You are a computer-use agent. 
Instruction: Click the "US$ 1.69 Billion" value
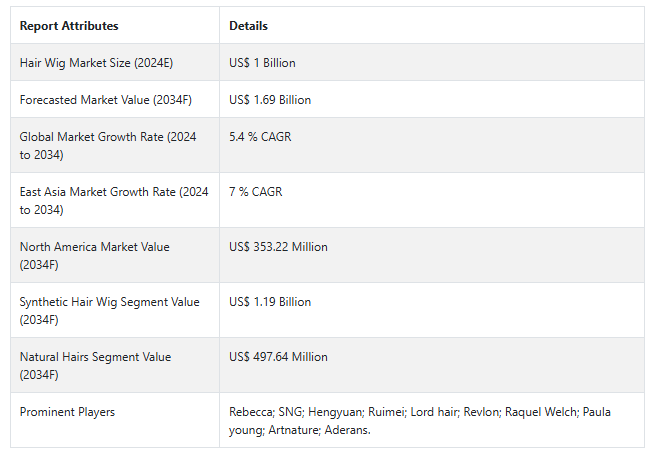[270, 100]
